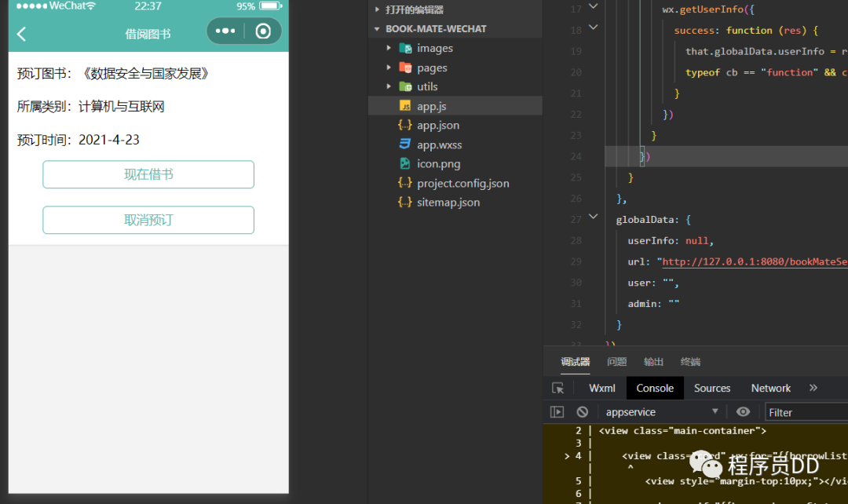Screen dimensions: 848x504
Task: Click the braces icon of sitemap.json
Action: (405, 202)
